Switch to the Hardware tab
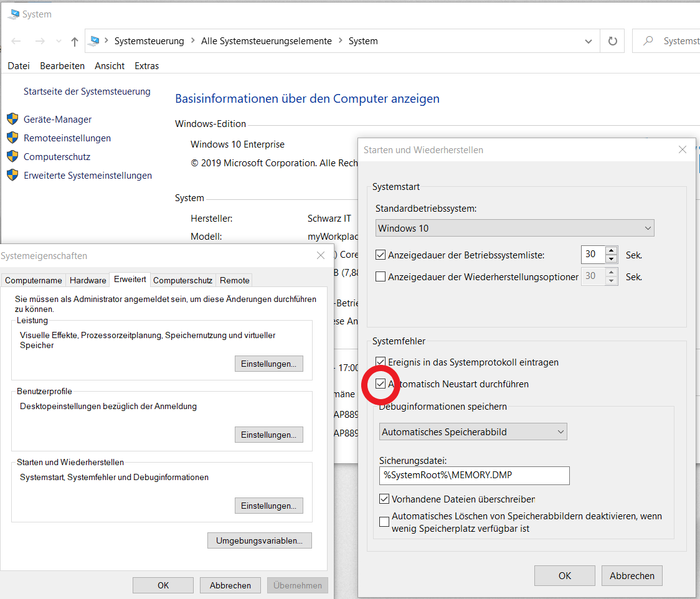 88,280
